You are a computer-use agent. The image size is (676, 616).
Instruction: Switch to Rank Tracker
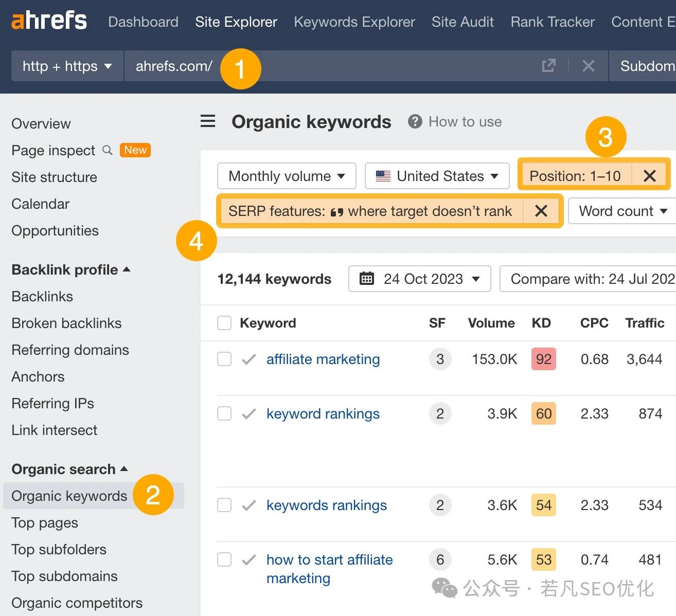(553, 22)
